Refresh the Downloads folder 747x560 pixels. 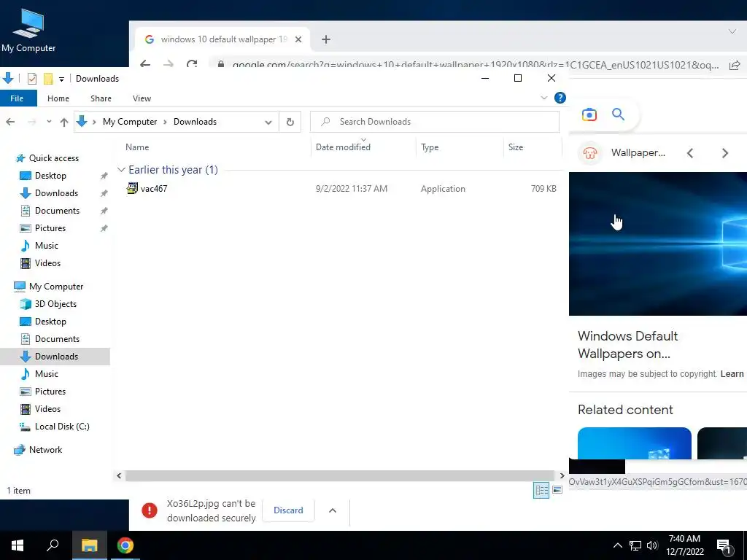290,122
